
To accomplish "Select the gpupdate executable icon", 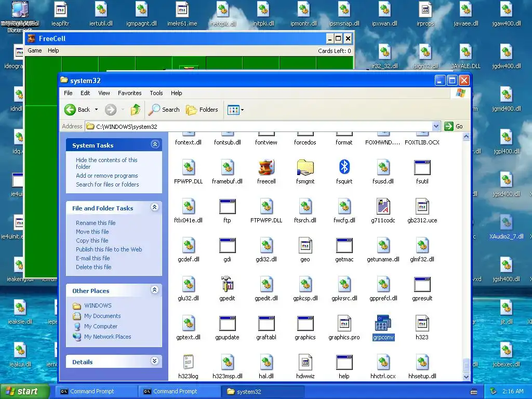I will coord(227,324).
